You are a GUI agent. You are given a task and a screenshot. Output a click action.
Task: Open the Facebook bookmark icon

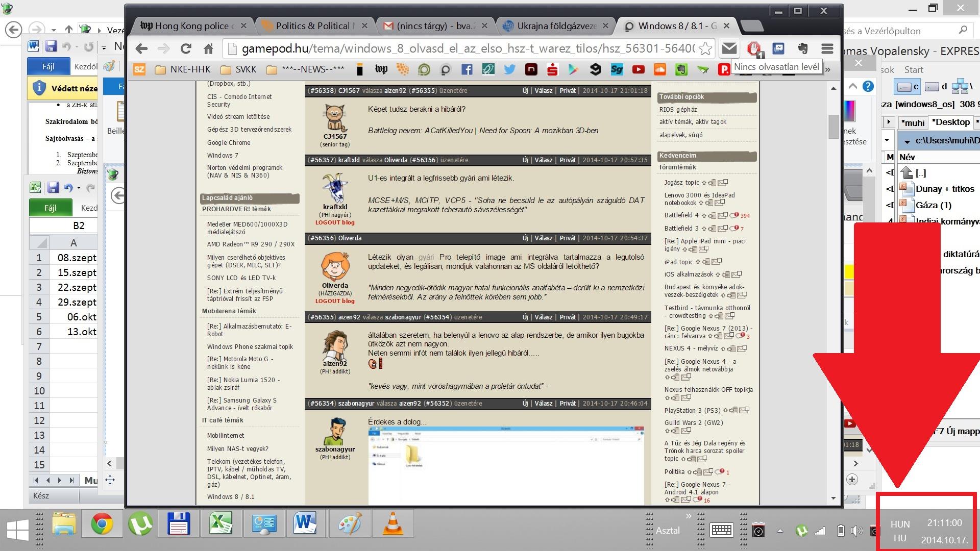tap(467, 69)
